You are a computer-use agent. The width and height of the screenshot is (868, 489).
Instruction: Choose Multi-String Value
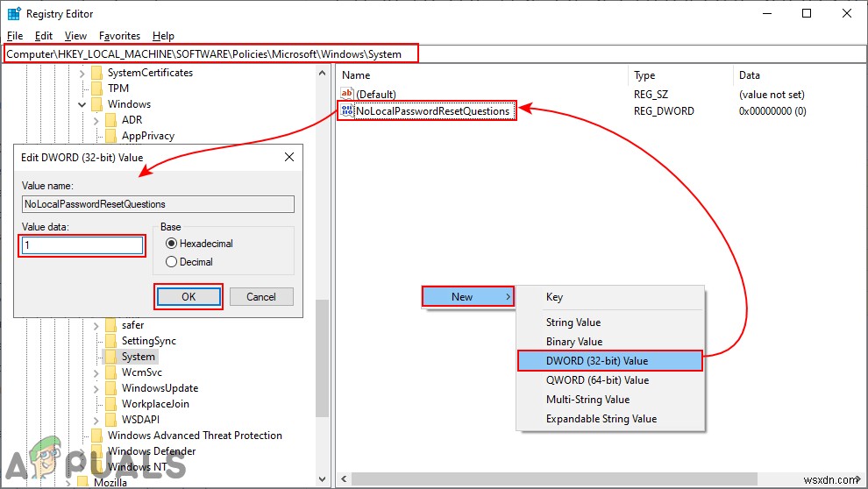[610, 400]
